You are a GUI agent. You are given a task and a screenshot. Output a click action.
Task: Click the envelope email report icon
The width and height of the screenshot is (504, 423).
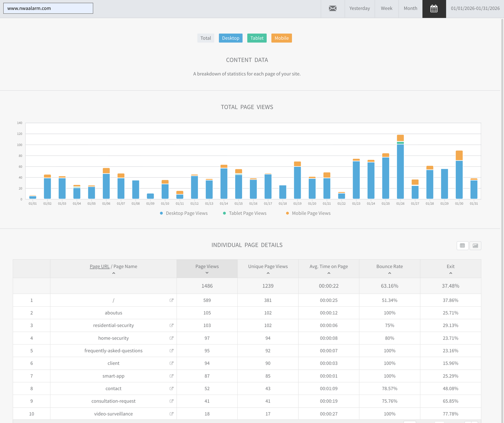click(333, 8)
